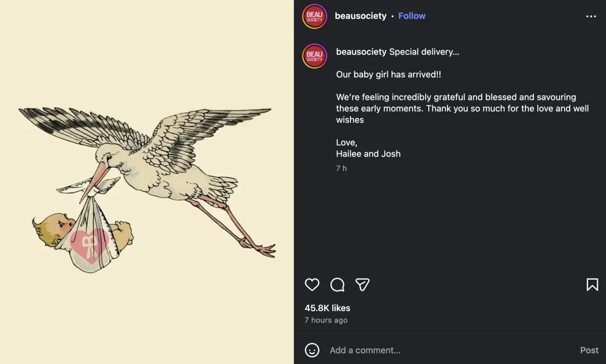View who liked via 45.8K likes
This screenshot has width=606, height=364.
[327, 308]
